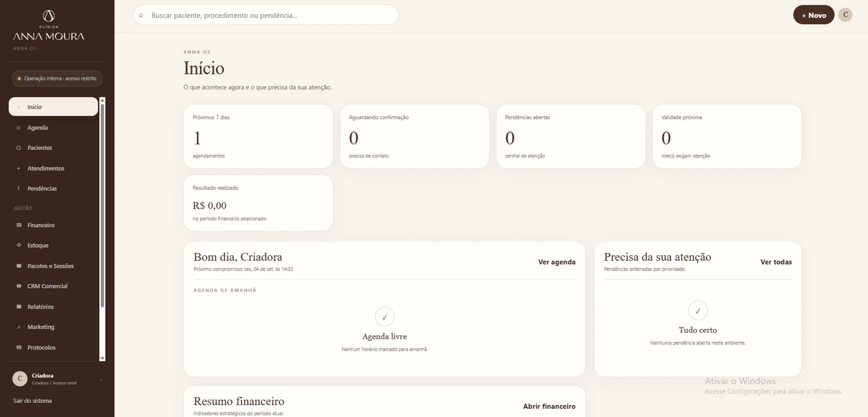Click the Operação interna acesso restrito badge
The image size is (868, 417).
[57, 78]
